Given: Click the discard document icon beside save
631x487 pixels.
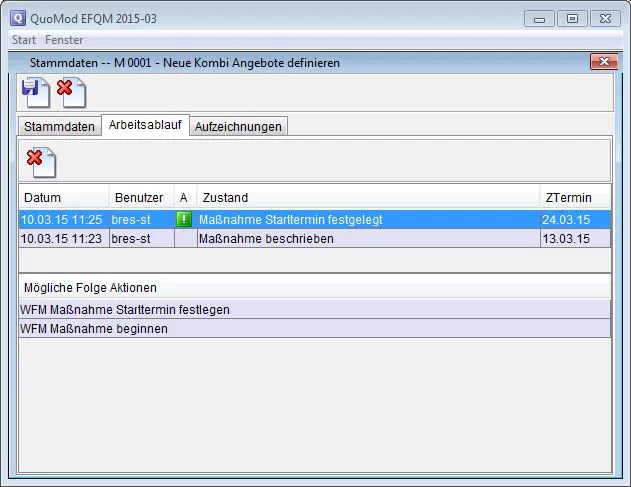Looking at the screenshot, I should coord(71,93).
